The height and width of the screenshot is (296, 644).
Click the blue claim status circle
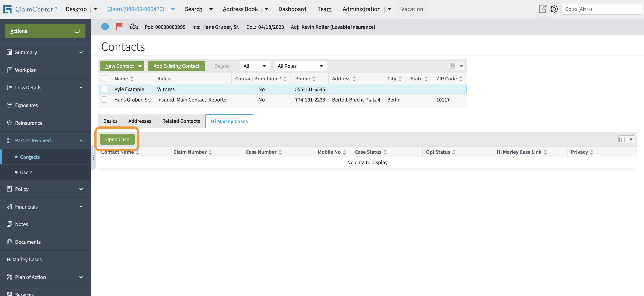click(x=105, y=26)
